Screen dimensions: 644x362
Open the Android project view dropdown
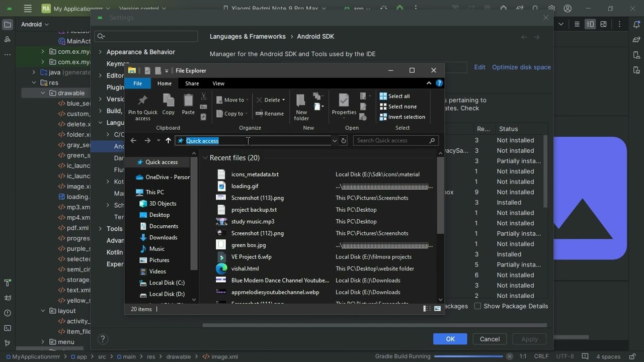35,25
